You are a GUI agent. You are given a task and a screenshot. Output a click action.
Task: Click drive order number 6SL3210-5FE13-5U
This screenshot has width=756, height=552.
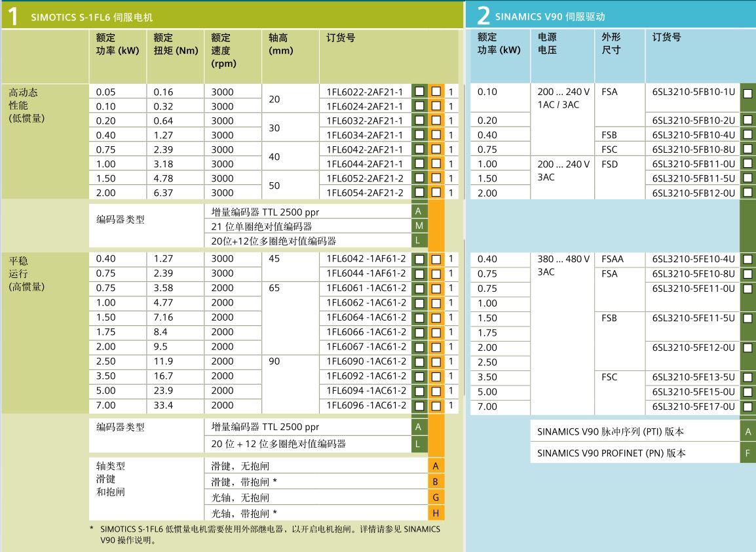[x=693, y=377]
